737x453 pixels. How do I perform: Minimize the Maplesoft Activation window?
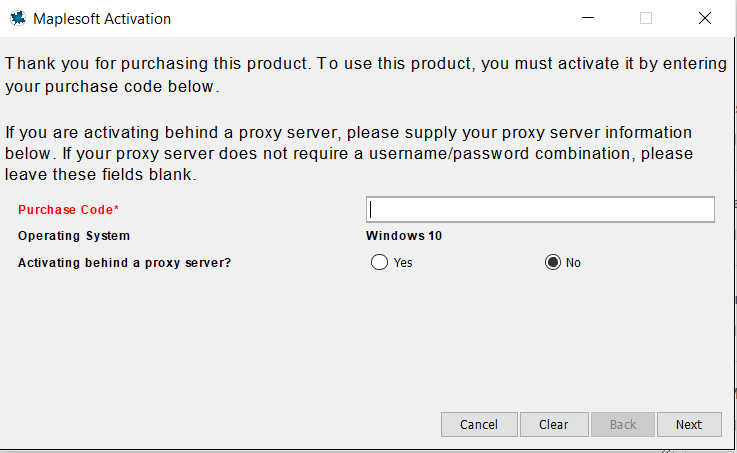point(586,18)
